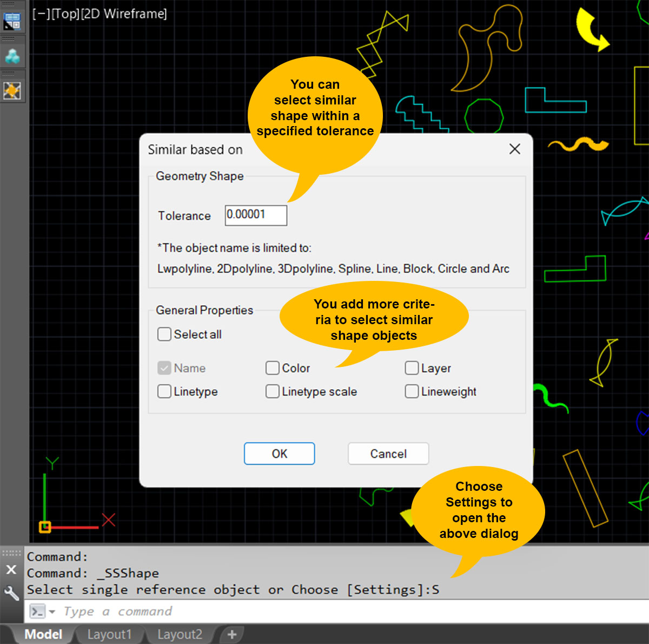The width and height of the screenshot is (649, 644).
Task: Toggle the disabled Name checkbox
Action: [x=164, y=368]
